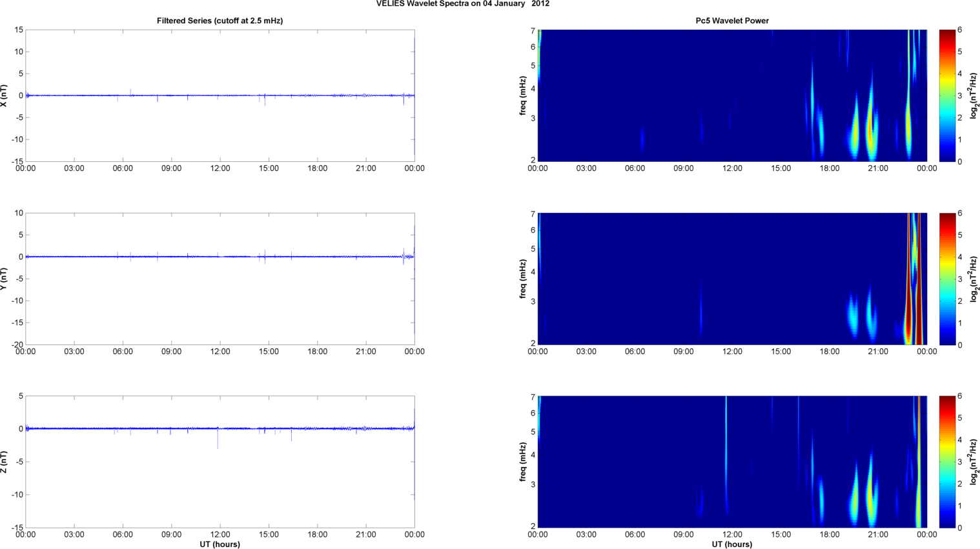Click the freq (mHz) label of X wavelet plot

coord(522,95)
